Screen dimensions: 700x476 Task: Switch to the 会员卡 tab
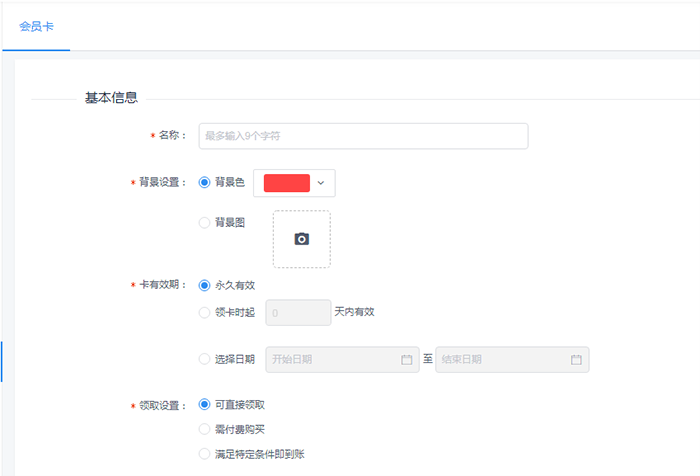(x=36, y=26)
